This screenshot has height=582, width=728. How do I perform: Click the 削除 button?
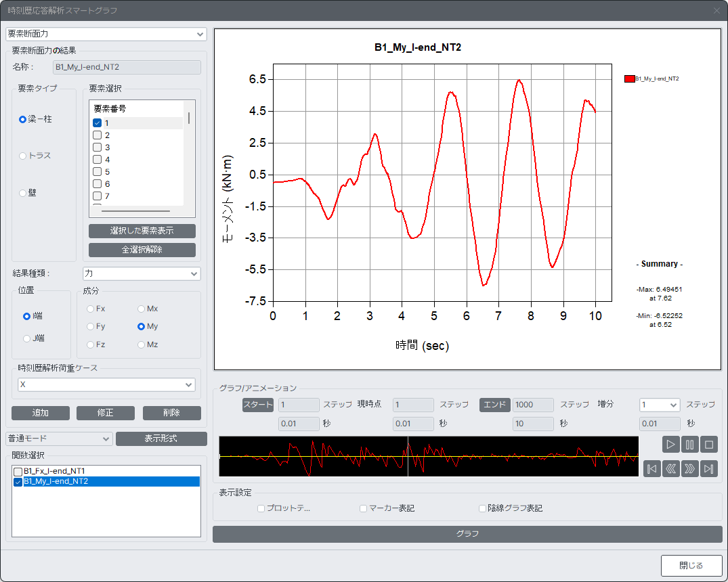(x=172, y=413)
